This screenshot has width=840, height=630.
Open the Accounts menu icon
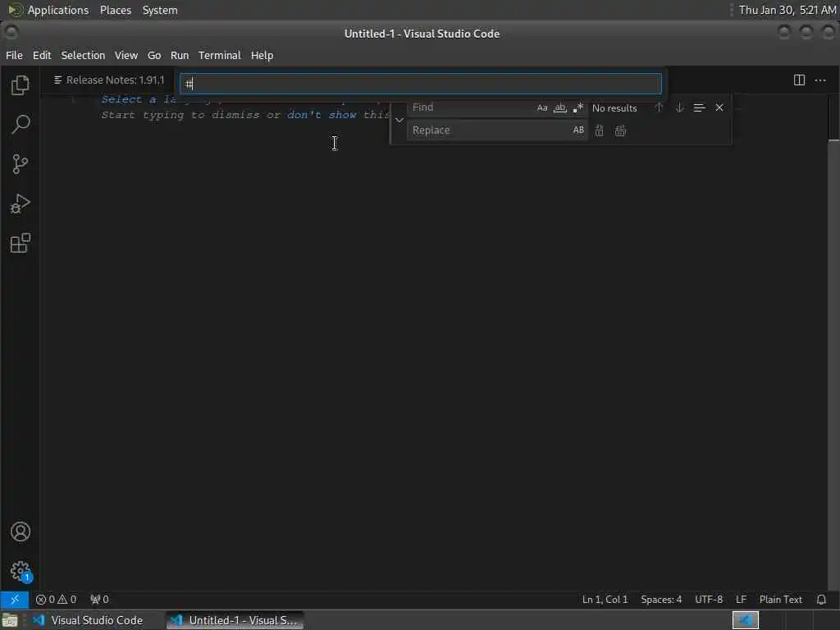coord(20,532)
